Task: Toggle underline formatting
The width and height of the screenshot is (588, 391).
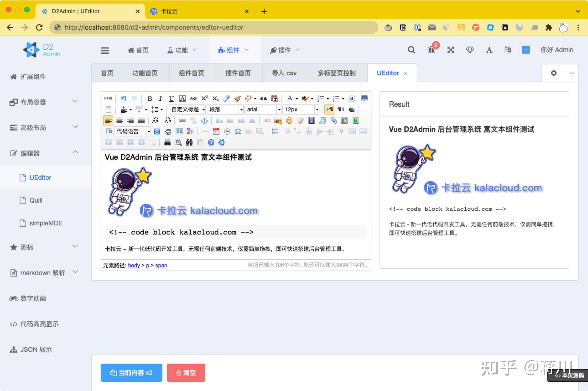Action: click(171, 99)
